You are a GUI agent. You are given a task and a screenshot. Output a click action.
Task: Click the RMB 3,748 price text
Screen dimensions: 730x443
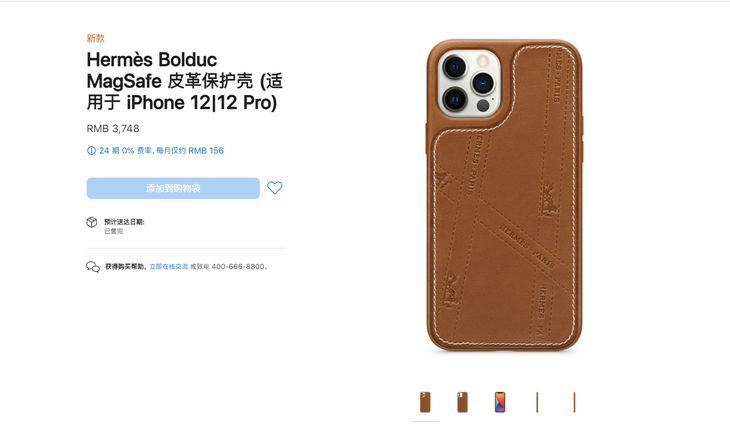point(113,128)
